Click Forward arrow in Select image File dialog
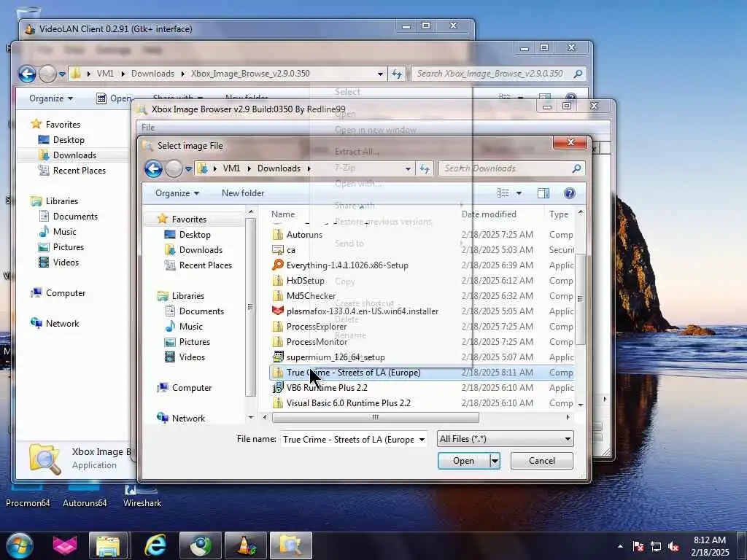Viewport: 747px width, 560px height. 174,168
